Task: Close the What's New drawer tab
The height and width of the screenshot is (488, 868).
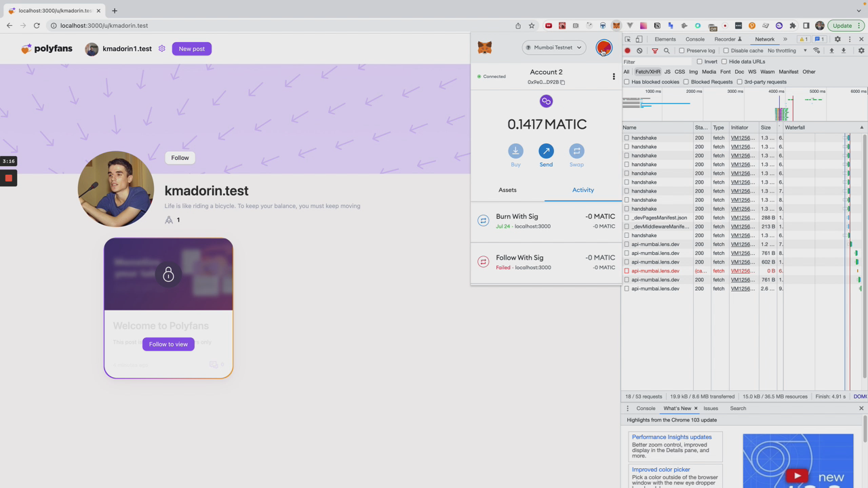Action: click(696, 409)
